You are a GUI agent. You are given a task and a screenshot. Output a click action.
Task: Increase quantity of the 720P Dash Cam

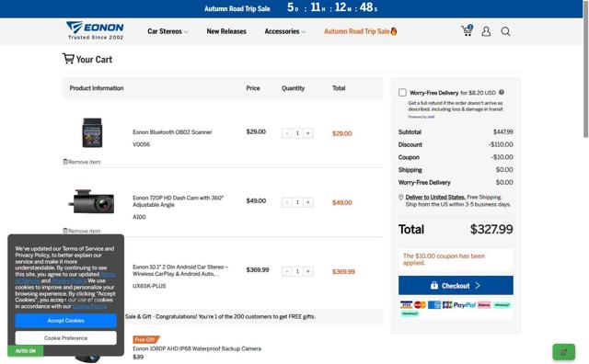coord(308,202)
